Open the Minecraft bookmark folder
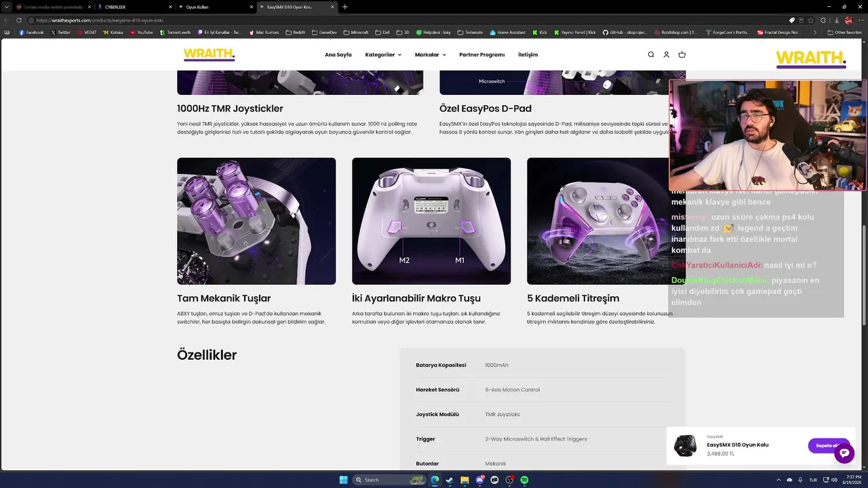 click(x=357, y=33)
